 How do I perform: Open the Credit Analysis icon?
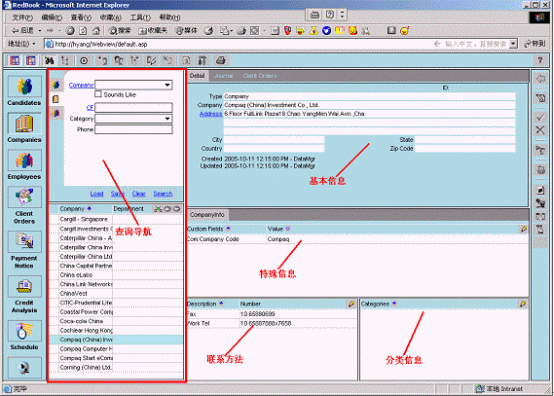point(24,286)
